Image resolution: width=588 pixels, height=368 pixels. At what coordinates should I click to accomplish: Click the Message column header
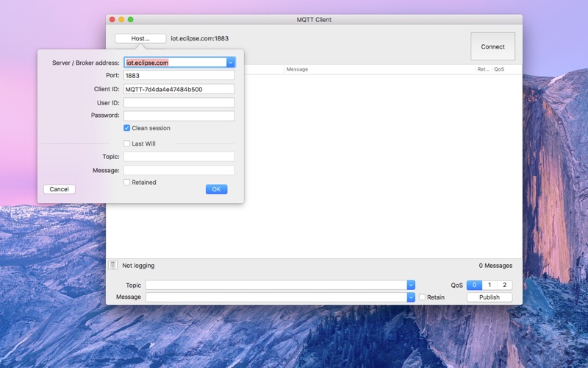[x=379, y=69]
